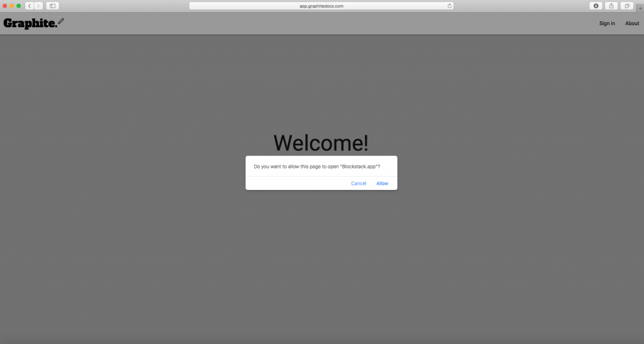The height and width of the screenshot is (344, 644).
Task: Click Cancel in the Blockstack.app dialog
Action: (358, 184)
